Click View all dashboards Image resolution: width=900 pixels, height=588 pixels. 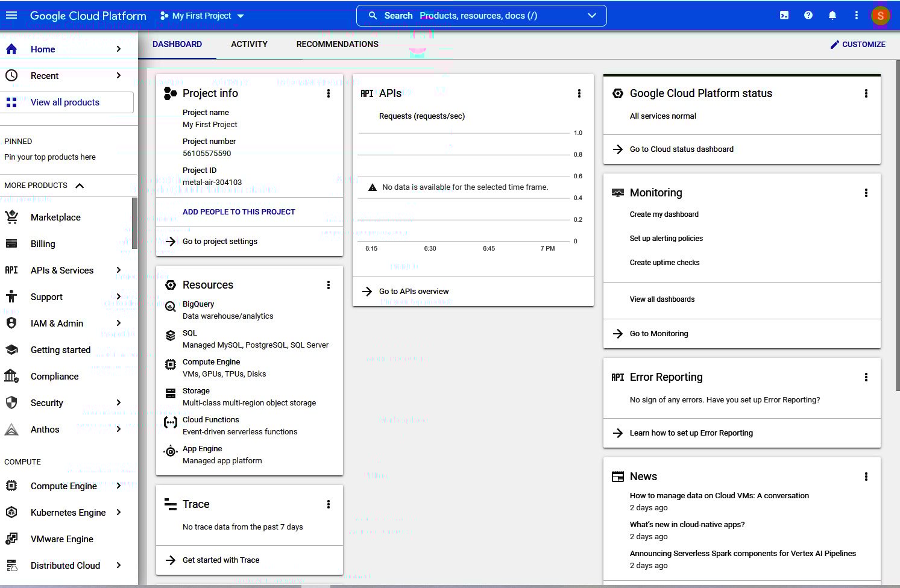(662, 299)
